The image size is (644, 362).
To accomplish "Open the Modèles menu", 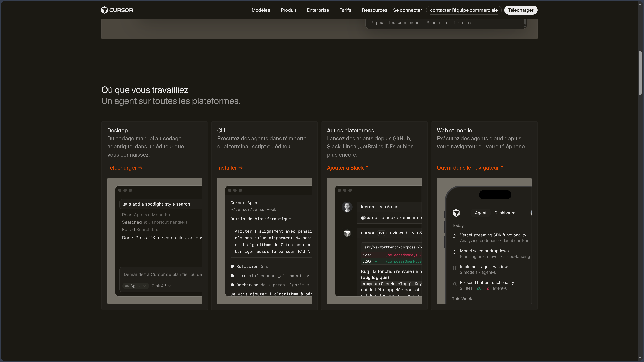I will tap(261, 10).
